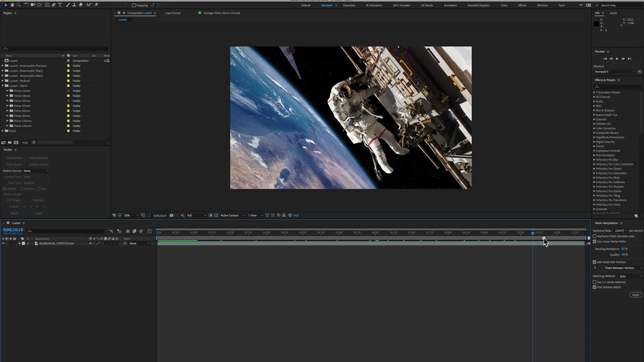Uncheck First Vertices Match
The width and height of the screenshot is (644, 362).
(x=594, y=287)
